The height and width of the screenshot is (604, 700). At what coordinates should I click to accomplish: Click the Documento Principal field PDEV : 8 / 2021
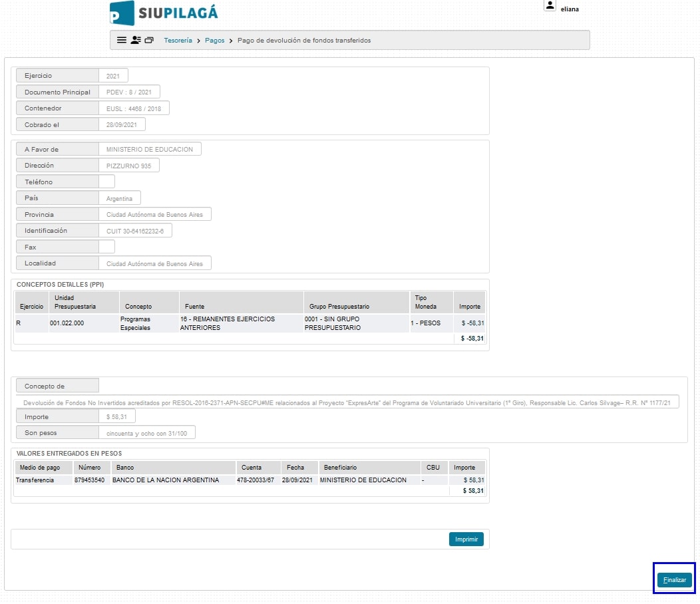[130, 92]
